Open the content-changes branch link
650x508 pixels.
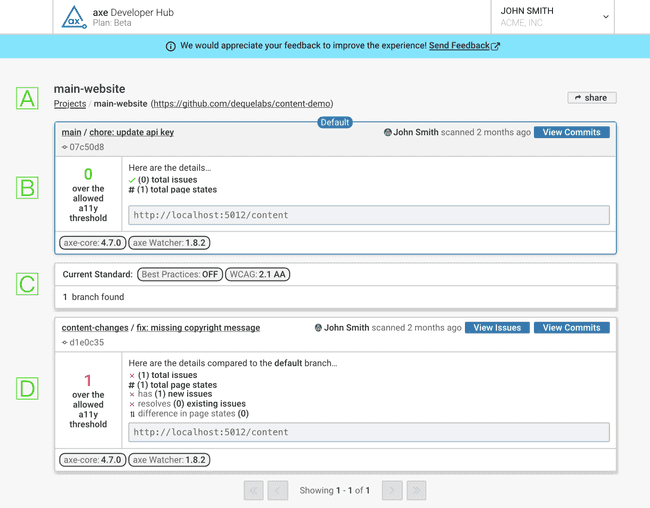pos(95,327)
